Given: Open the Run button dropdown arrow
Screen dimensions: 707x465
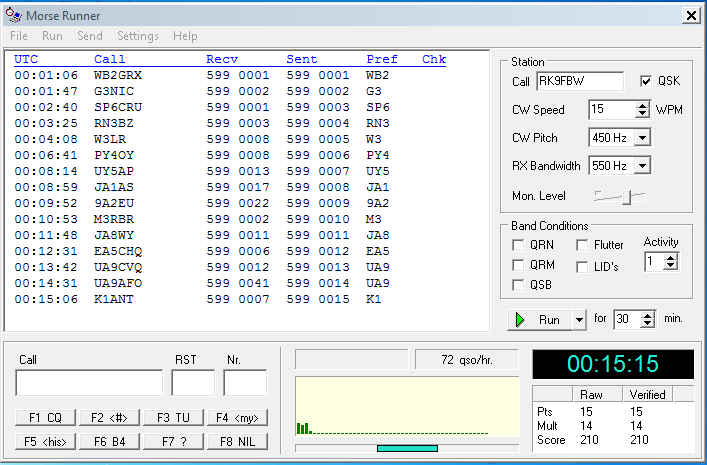Looking at the screenshot, I should 578,320.
